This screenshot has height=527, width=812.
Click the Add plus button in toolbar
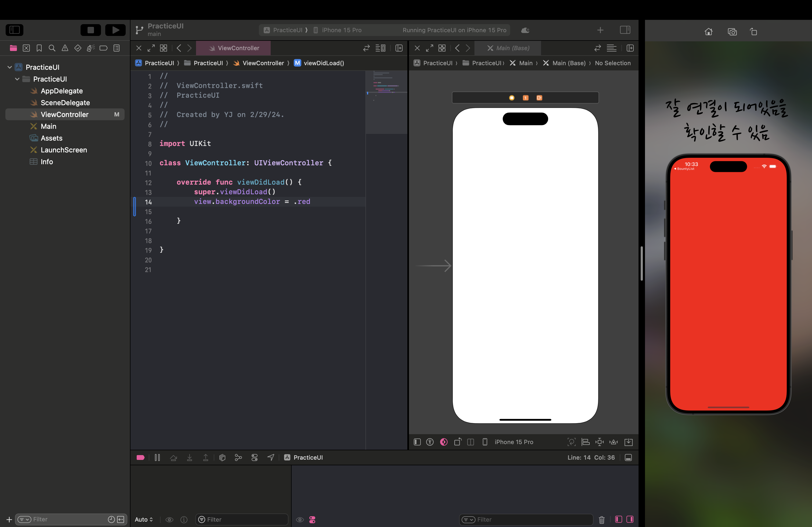click(600, 30)
